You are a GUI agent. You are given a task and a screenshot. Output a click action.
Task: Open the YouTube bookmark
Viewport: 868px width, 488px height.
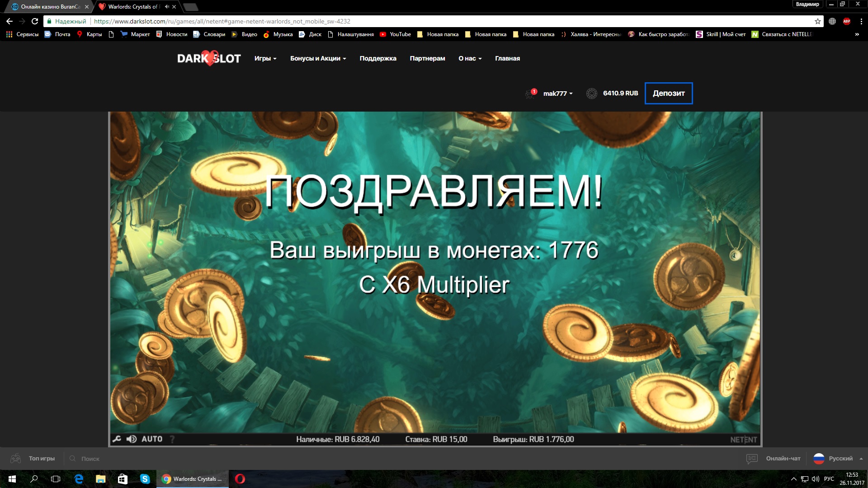(x=395, y=34)
